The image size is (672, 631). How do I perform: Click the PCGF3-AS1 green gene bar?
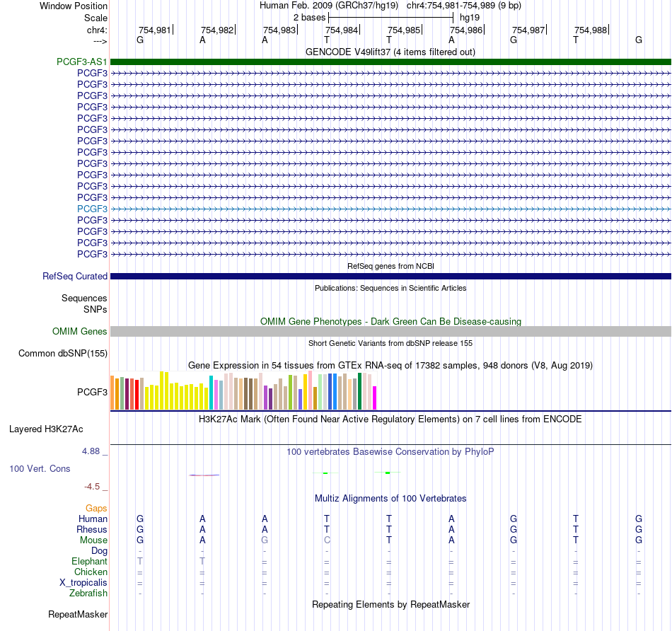(390, 62)
